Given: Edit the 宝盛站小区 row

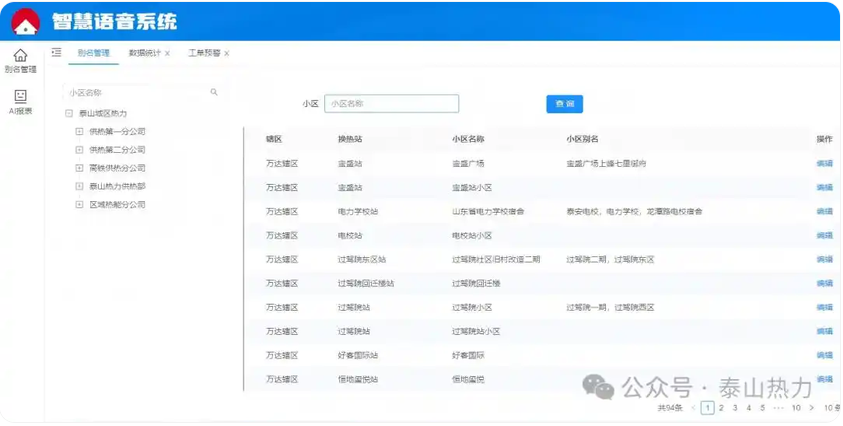Looking at the screenshot, I should pyautogui.click(x=824, y=188).
